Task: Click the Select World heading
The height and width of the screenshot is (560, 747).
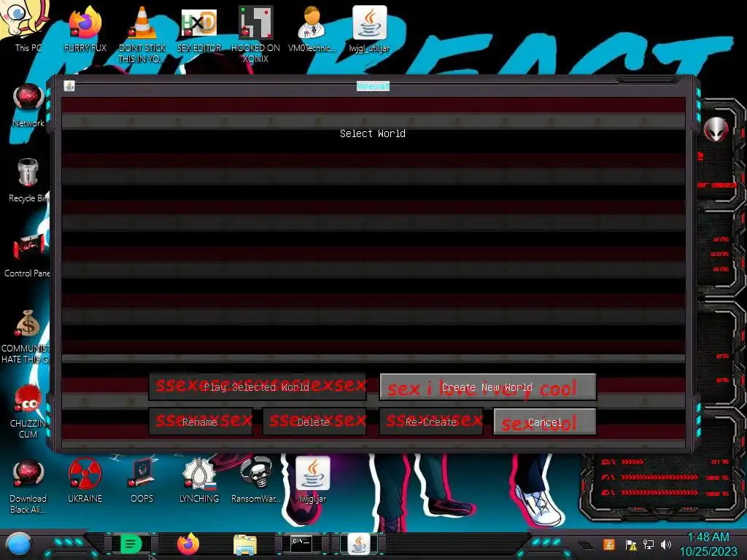Action: (x=373, y=133)
